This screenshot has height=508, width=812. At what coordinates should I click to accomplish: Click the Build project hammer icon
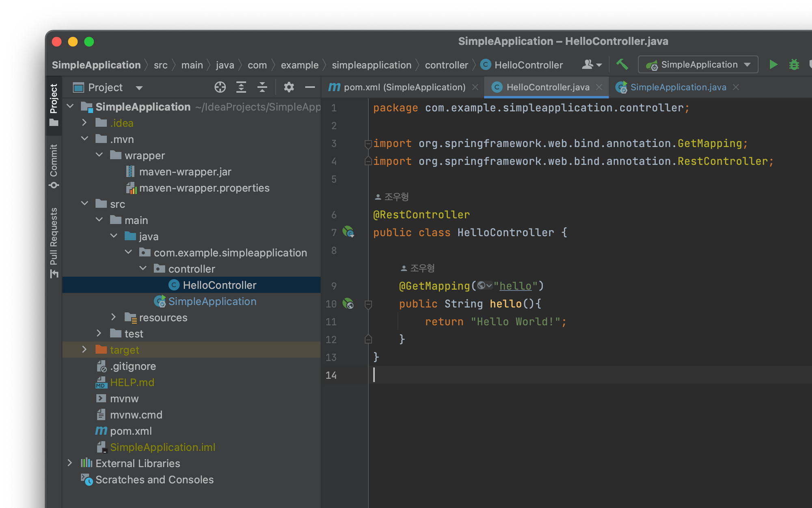[x=622, y=65]
